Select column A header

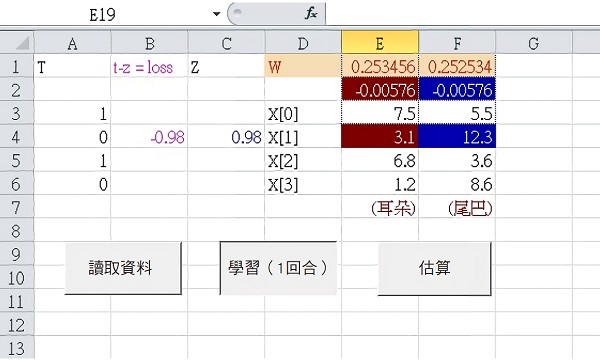(x=72, y=42)
